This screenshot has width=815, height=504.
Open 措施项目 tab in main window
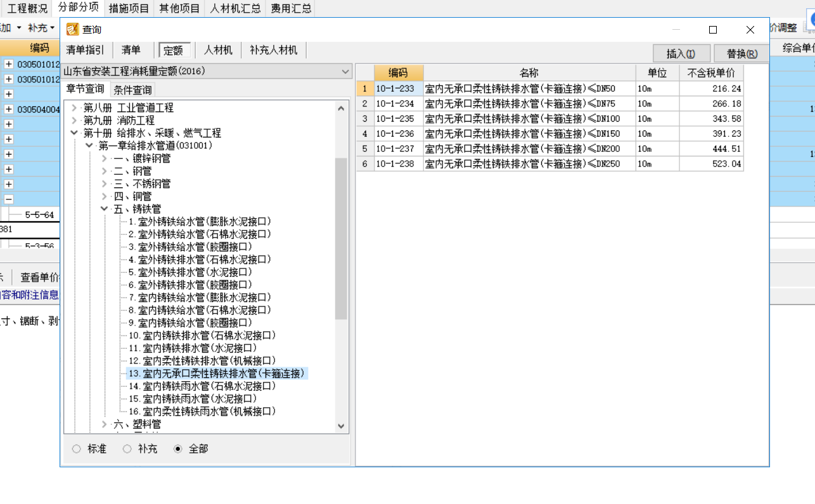coord(129,9)
